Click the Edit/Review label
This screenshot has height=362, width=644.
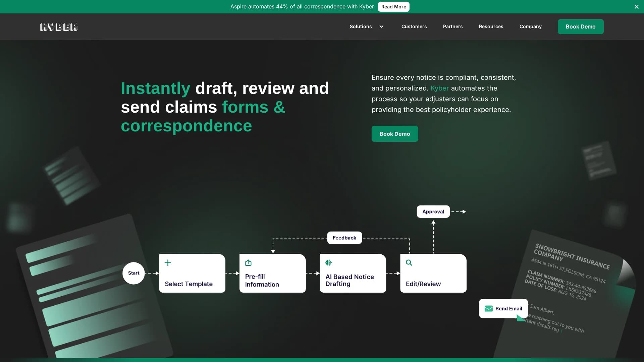click(x=423, y=284)
